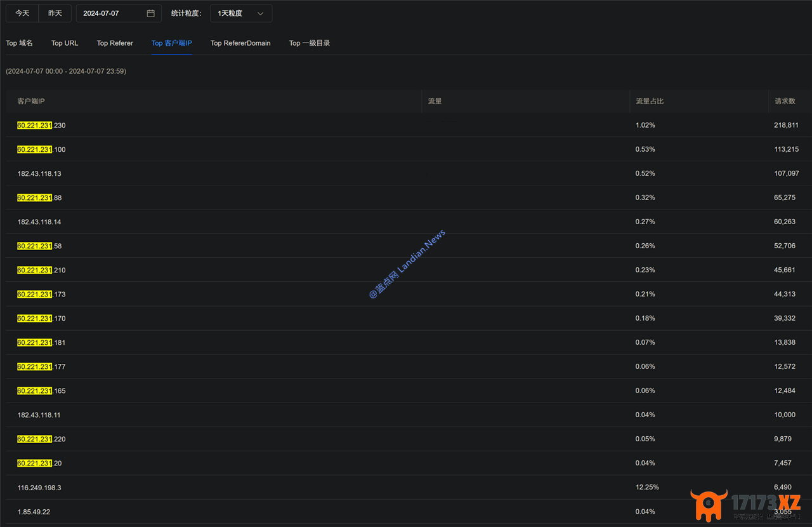Click the 0.52% traffic share value
The height and width of the screenshot is (527, 812).
645,173
